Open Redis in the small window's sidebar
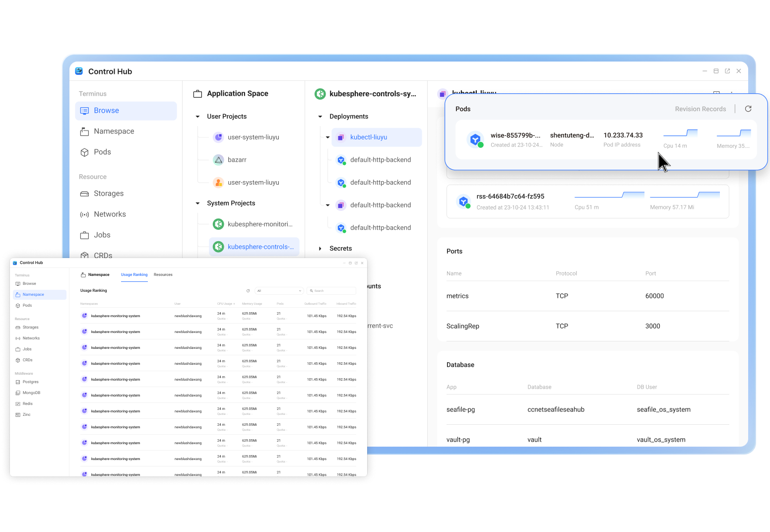The width and height of the screenshot is (770, 532). (27, 404)
